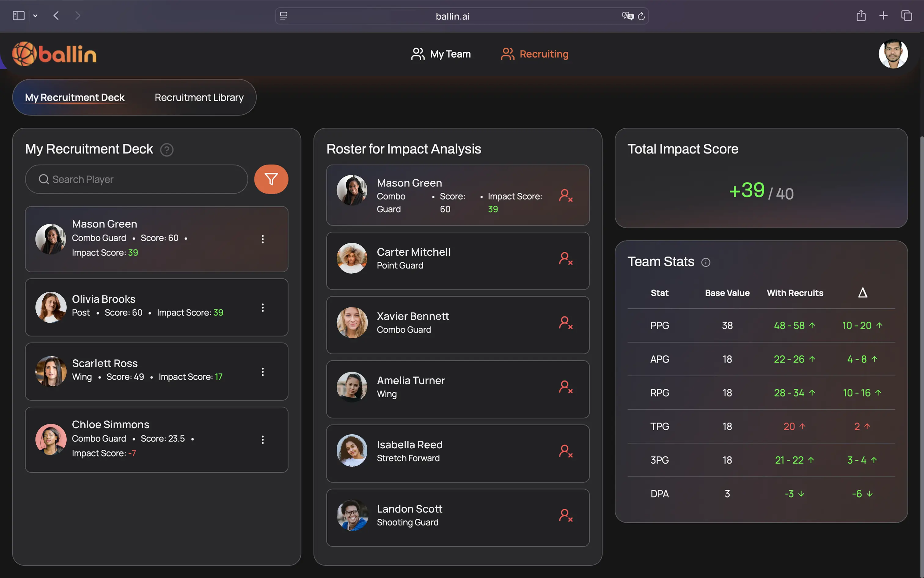Click the RPG stat row label
924x578 pixels.
click(x=659, y=393)
